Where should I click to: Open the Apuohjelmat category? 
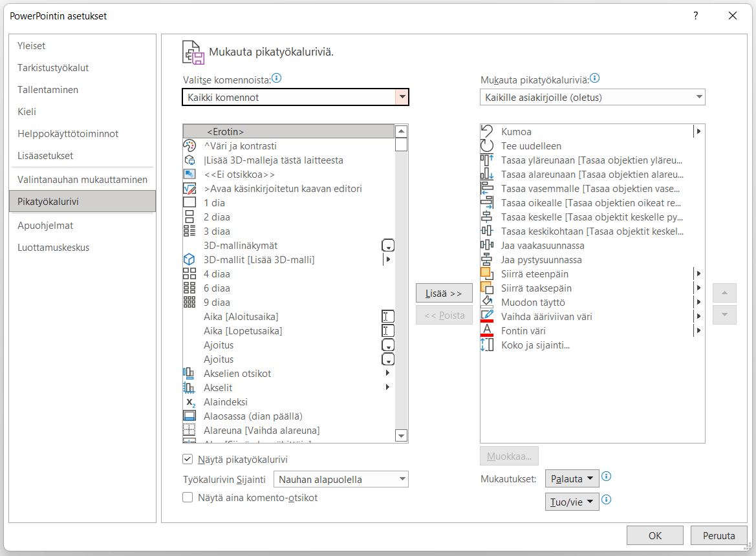click(82, 226)
